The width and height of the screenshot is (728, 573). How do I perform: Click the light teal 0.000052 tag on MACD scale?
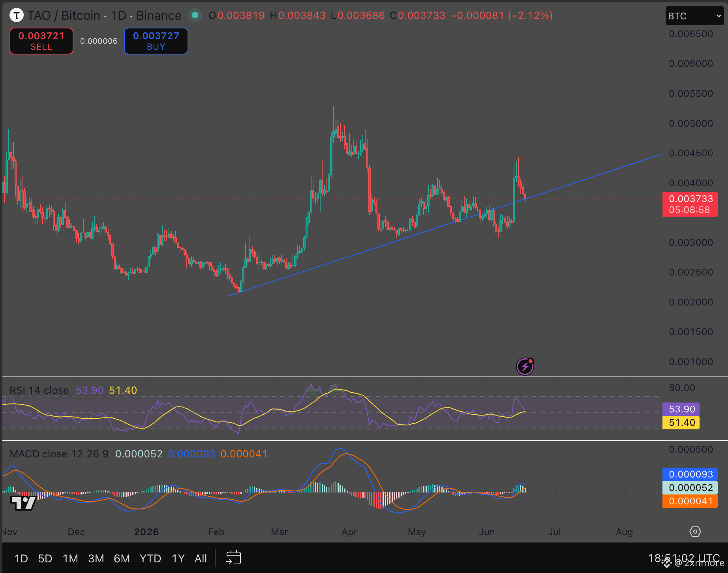pos(690,487)
